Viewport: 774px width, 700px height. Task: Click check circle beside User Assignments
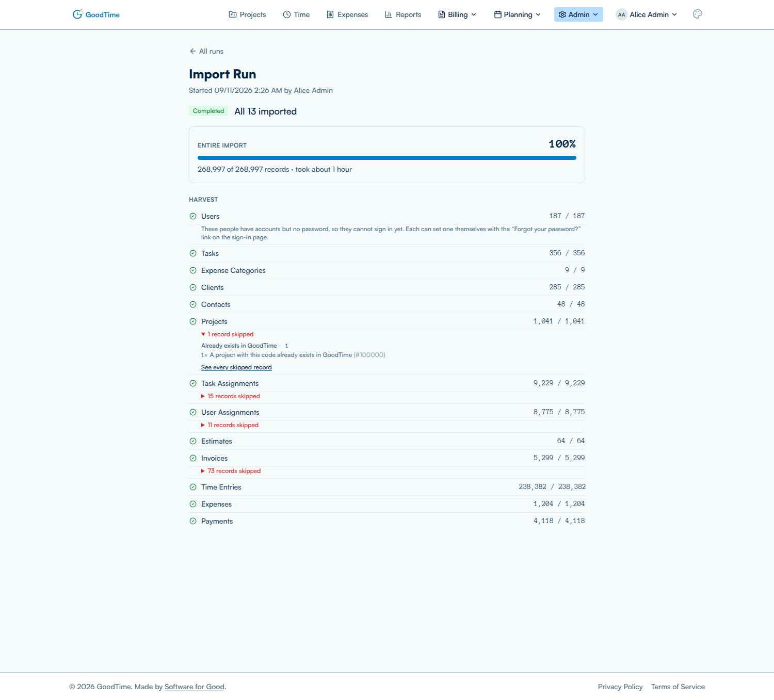193,412
